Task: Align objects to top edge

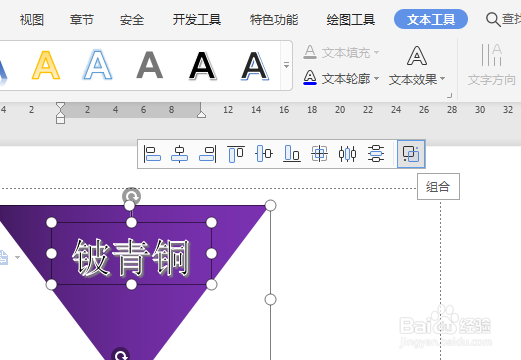Action: tap(236, 154)
